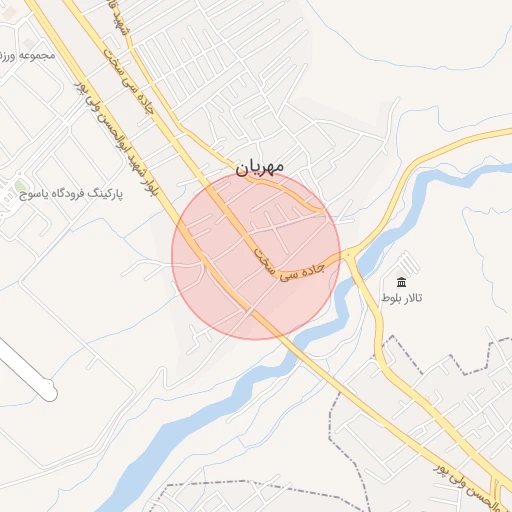Click the مجموعه ورزشی label at top left
This screenshot has width=512, height=512.
[27, 55]
